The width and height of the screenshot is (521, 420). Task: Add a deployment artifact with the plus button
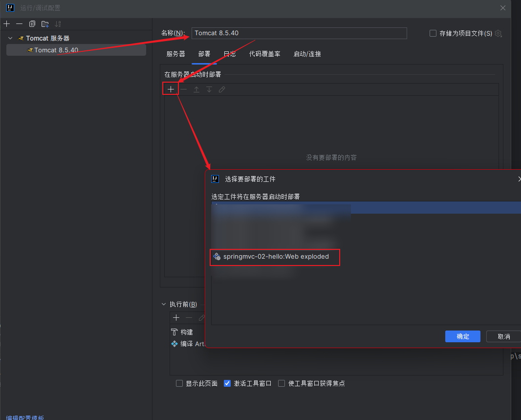point(171,89)
